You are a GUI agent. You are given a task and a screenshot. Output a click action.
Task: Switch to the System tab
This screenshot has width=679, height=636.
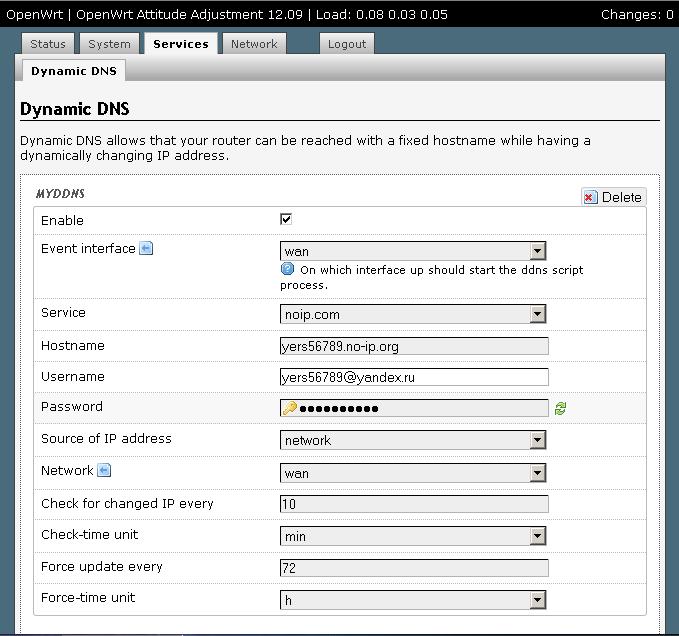coord(110,44)
